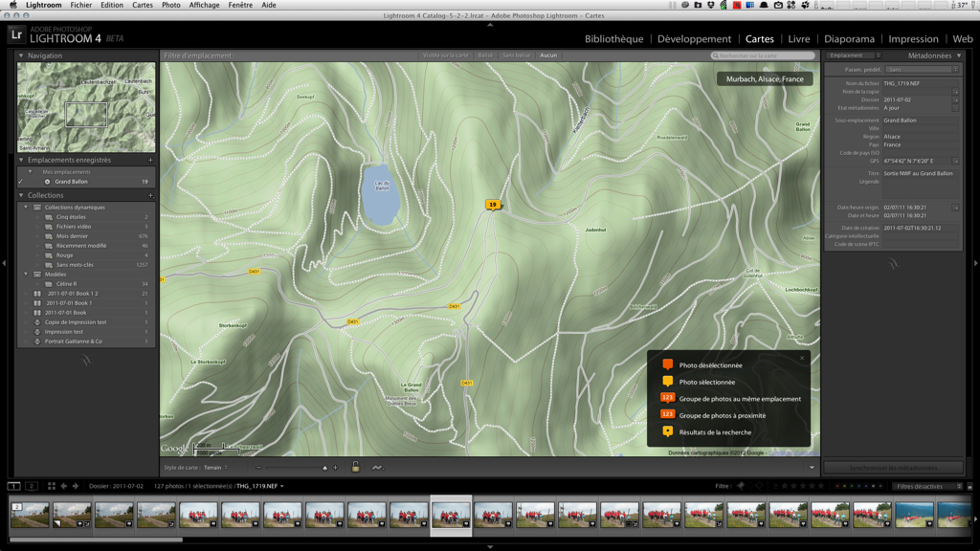Collapse the Navigation panel

pos(21,55)
